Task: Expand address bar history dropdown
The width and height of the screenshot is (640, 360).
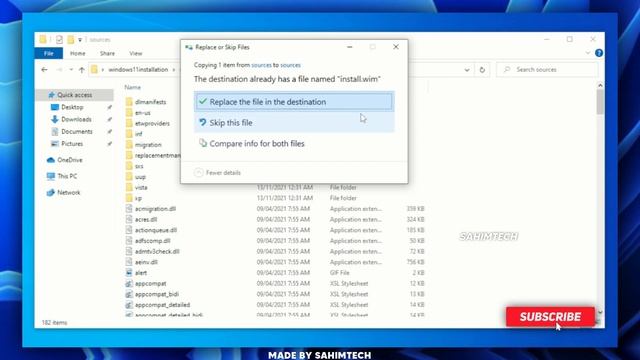Action: [467, 70]
